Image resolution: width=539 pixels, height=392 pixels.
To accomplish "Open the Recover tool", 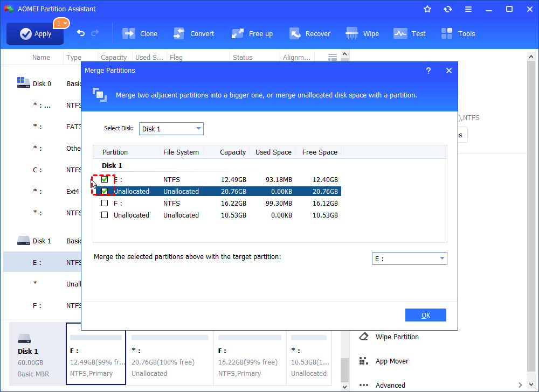I will [310, 33].
